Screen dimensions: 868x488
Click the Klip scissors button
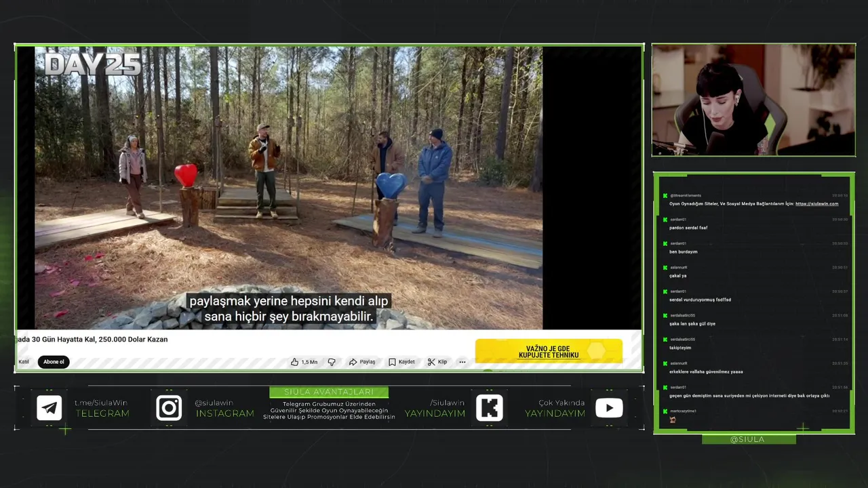437,362
